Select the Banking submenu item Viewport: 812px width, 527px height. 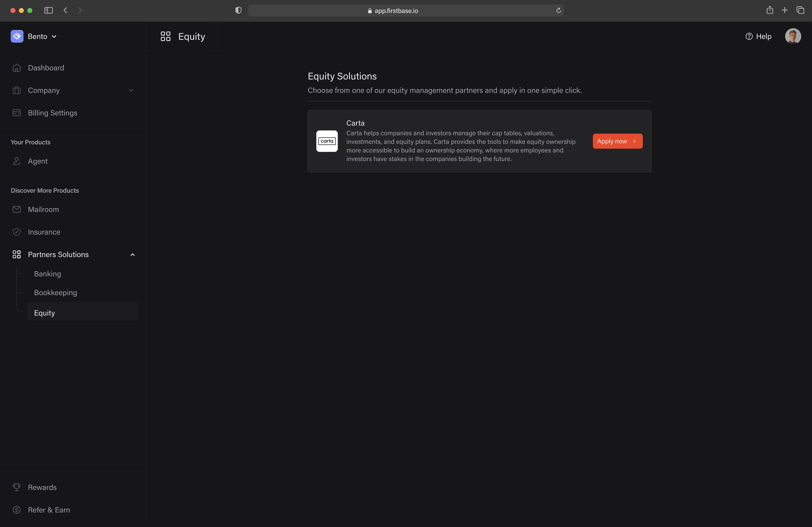(x=47, y=273)
